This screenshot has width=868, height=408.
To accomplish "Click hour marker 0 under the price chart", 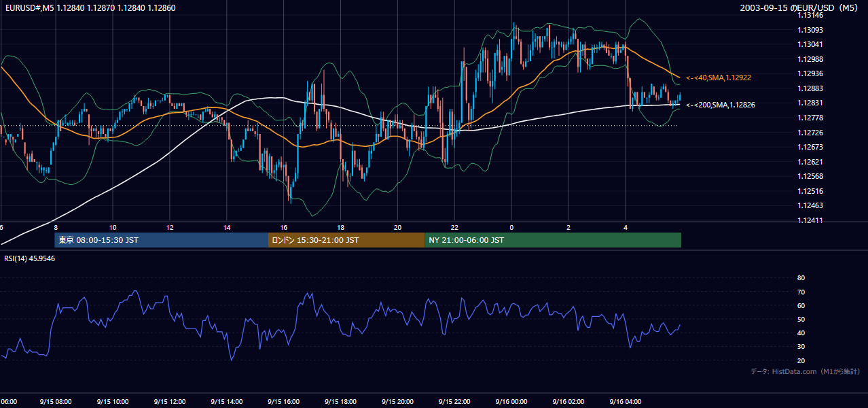I will click(x=511, y=227).
